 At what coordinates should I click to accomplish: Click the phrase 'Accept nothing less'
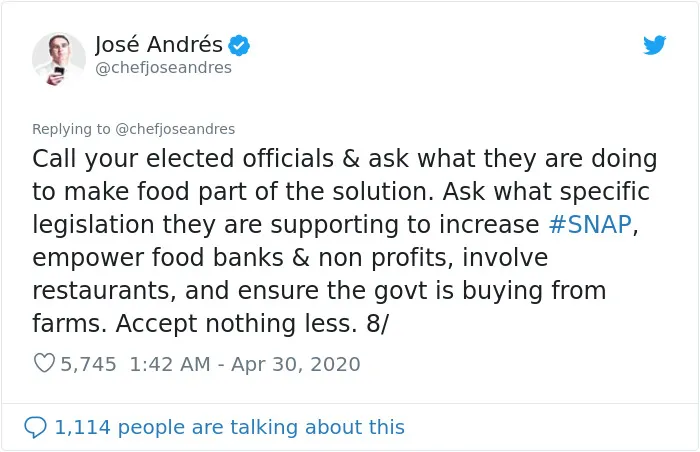[x=236, y=323]
